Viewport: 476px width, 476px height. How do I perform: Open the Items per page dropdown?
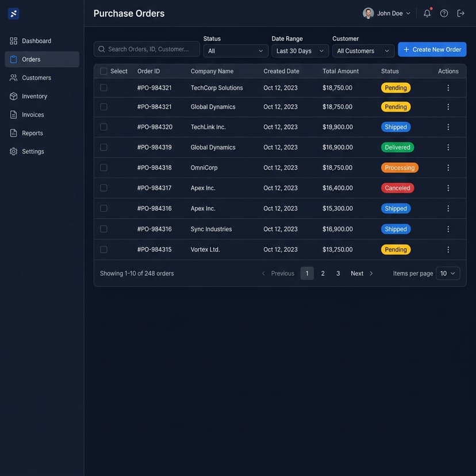[x=448, y=274]
